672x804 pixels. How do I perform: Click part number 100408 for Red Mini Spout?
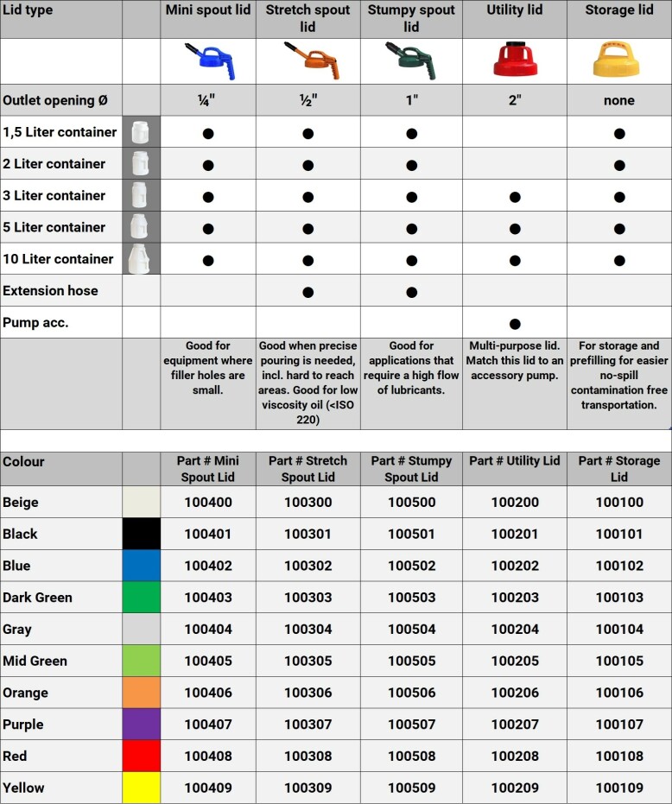coord(208,756)
